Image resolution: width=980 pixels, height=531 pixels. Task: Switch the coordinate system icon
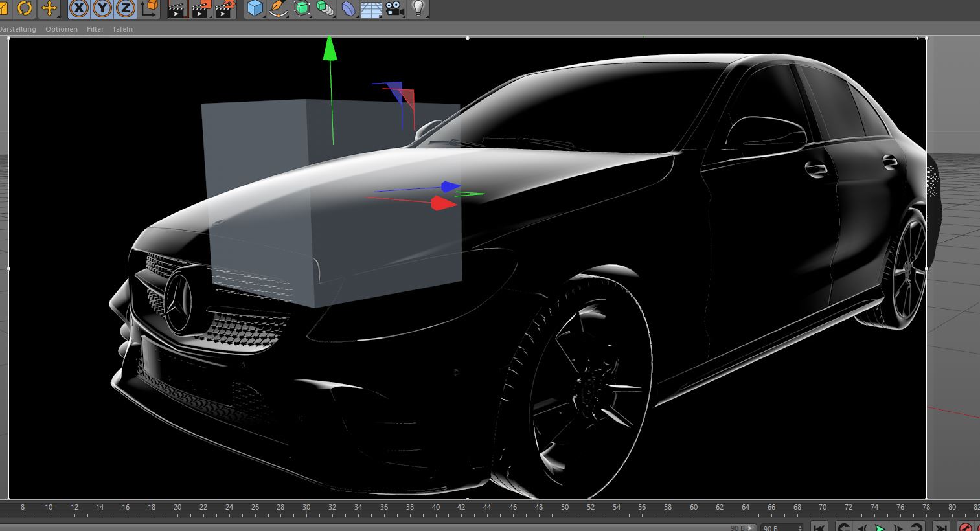(x=150, y=8)
